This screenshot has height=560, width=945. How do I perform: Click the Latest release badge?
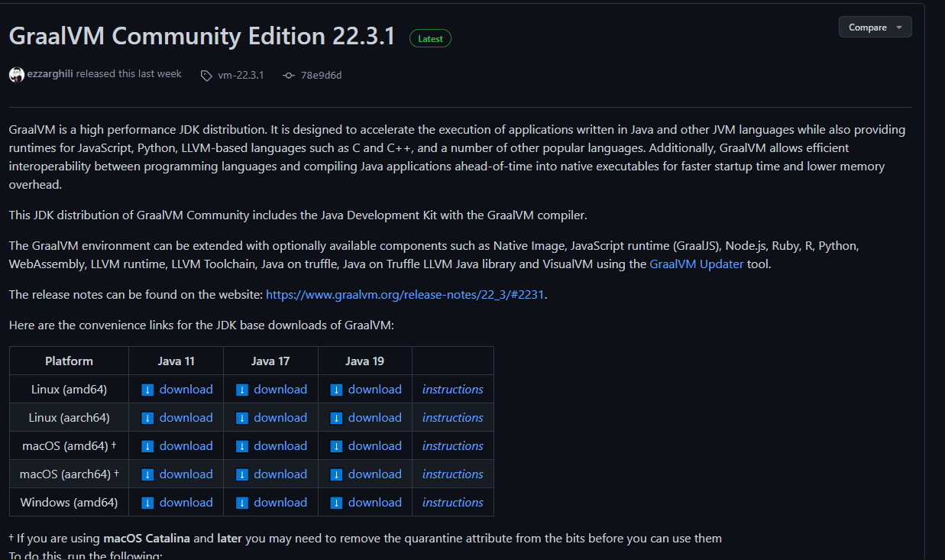430,38
